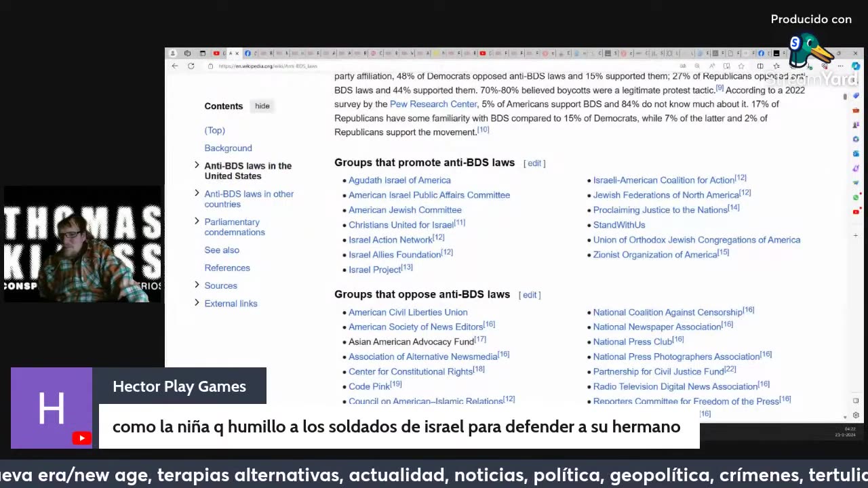This screenshot has height=488, width=868.
Task: Jump to (Top) in contents
Action: click(214, 130)
